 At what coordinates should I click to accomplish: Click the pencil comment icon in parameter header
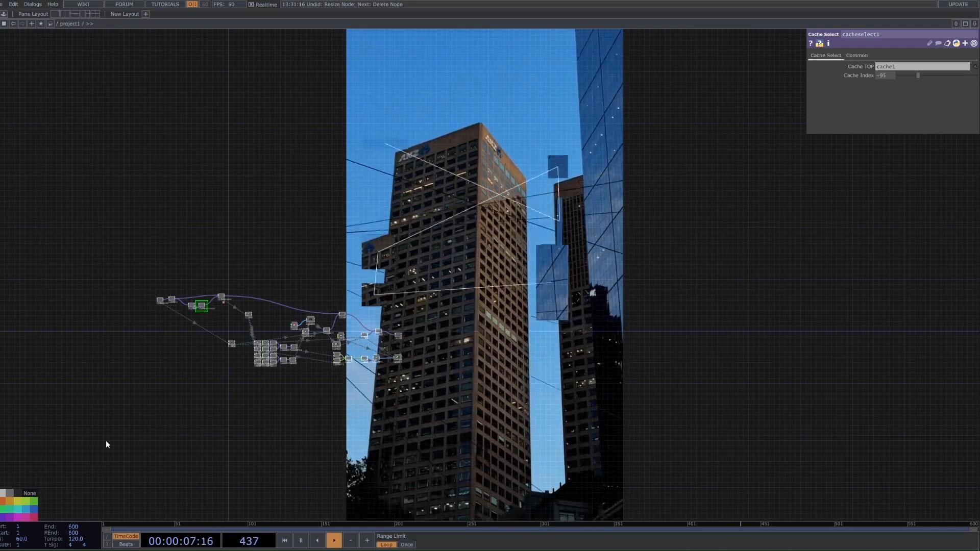coord(929,43)
